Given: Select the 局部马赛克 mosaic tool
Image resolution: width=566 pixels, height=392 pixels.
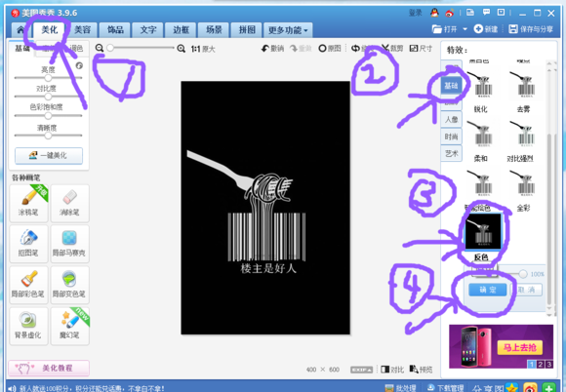Looking at the screenshot, I should point(69,244).
